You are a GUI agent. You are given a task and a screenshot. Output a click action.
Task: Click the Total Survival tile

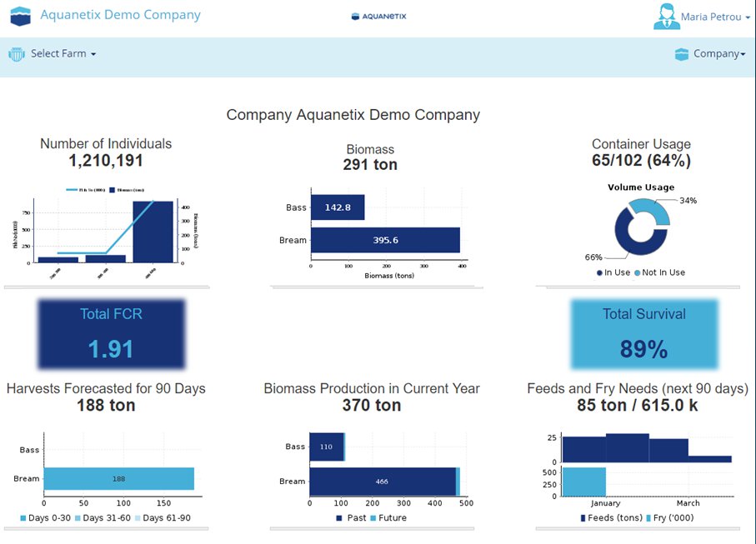(x=644, y=334)
